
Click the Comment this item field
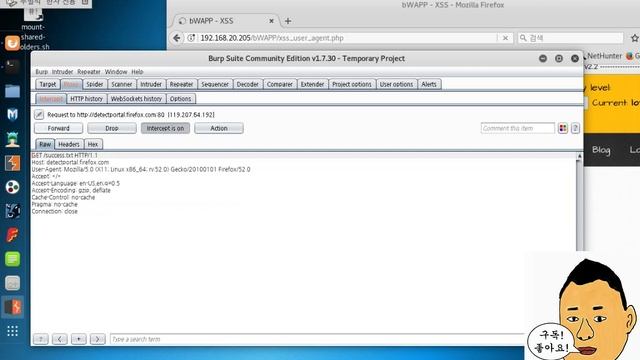click(518, 128)
